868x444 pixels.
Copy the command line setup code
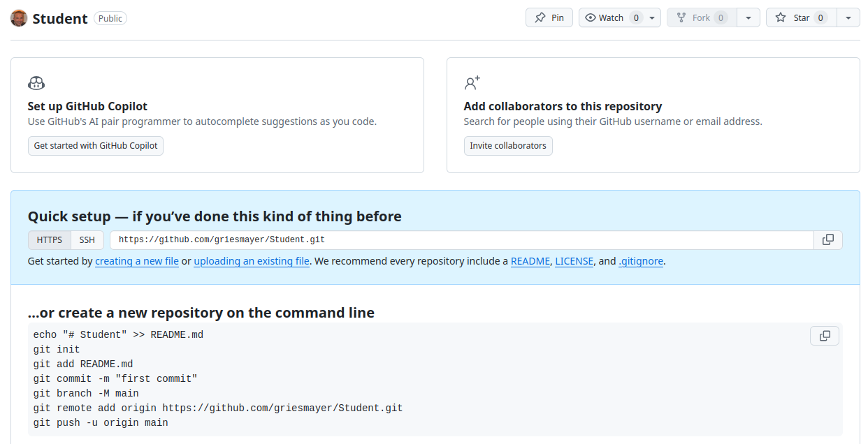click(825, 336)
